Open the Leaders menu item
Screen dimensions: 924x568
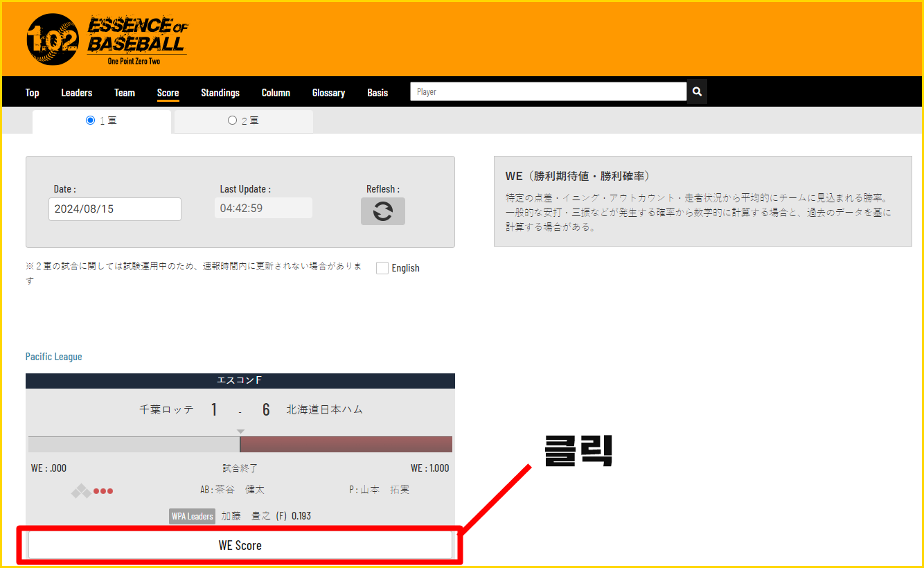[x=77, y=93]
